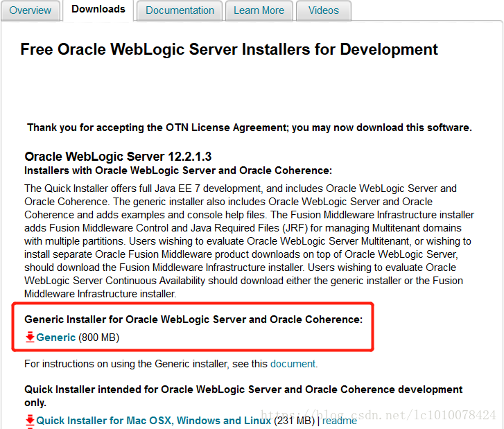Image resolution: width=504 pixels, height=429 pixels.
Task: Open the Overview tab
Action: [31, 10]
